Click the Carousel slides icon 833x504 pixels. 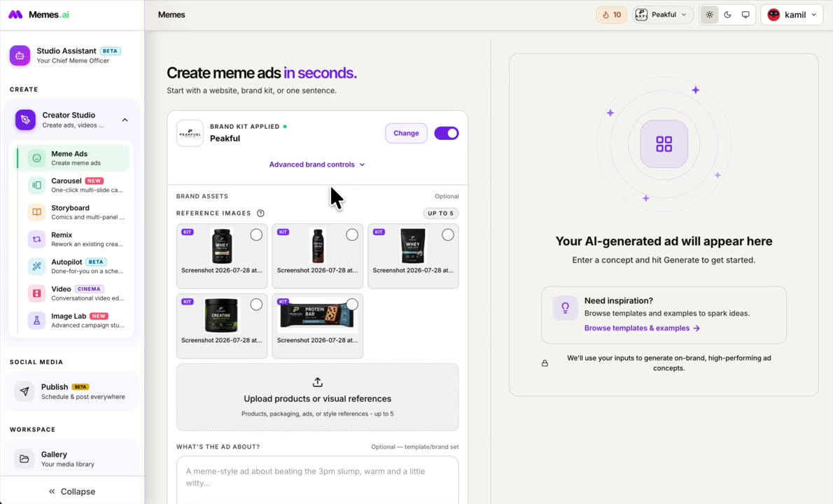click(36, 185)
